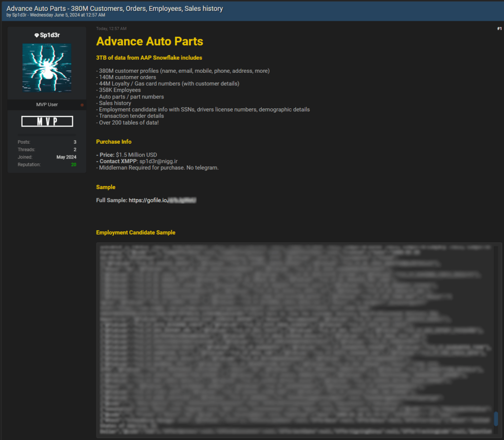
Task: Open the Sp1d3r username profile link
Action: (50, 35)
